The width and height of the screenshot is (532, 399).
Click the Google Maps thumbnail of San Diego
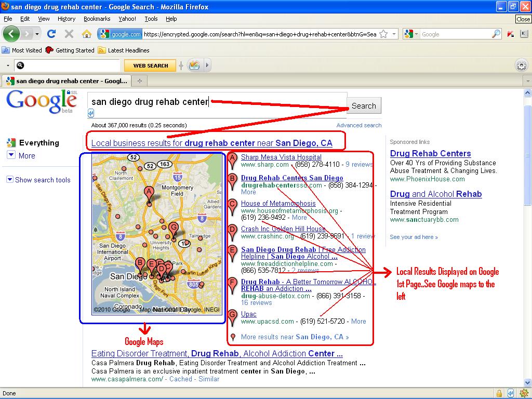(157, 234)
